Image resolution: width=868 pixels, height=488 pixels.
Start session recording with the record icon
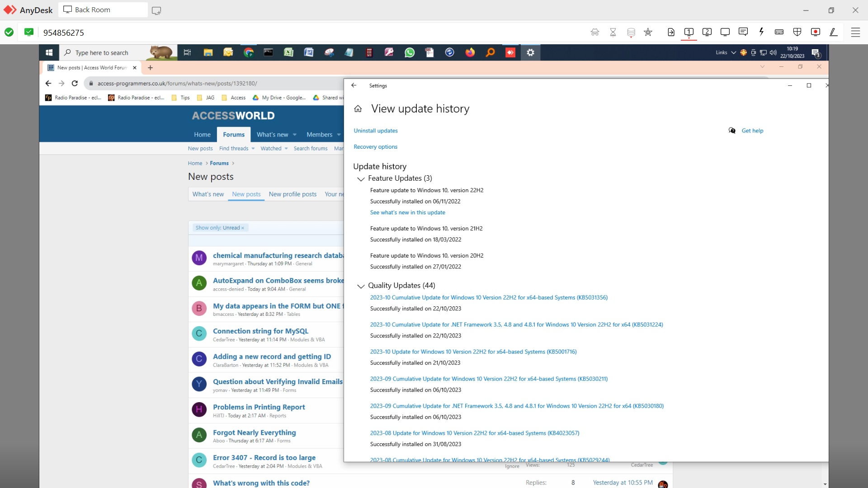[x=816, y=32]
